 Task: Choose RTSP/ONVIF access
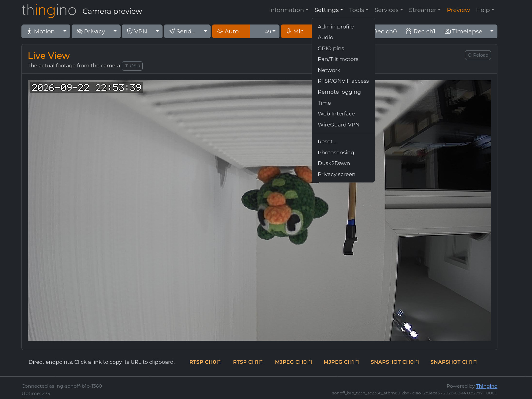(x=343, y=81)
